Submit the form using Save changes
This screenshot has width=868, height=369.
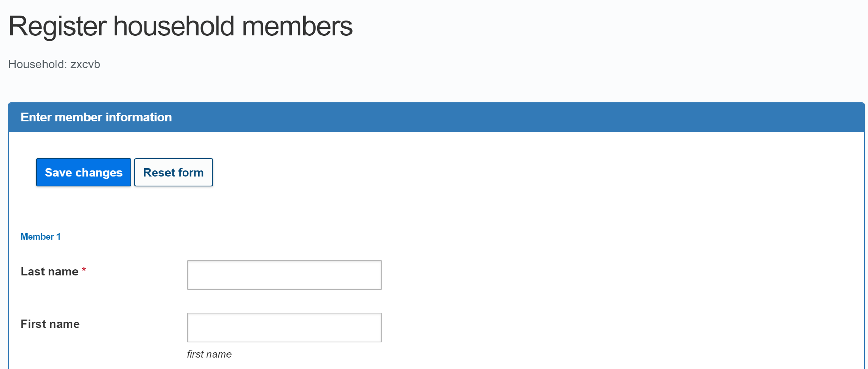pyautogui.click(x=84, y=172)
